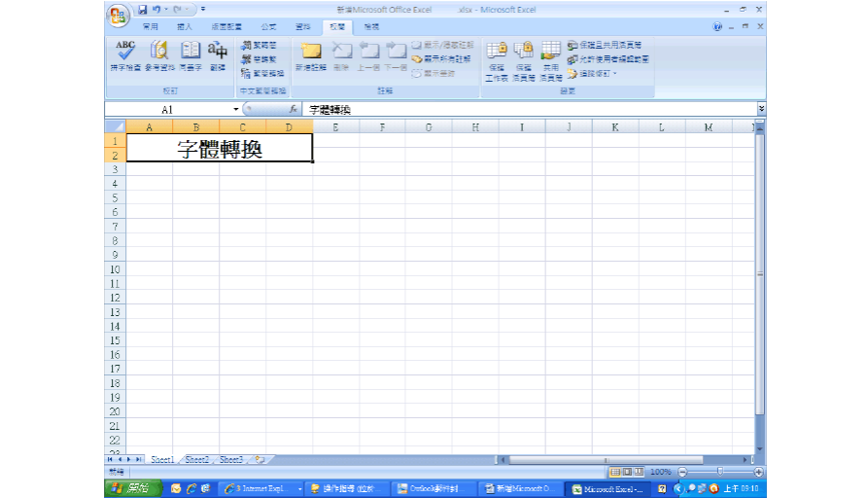
Task: Click the Insert Worksheet tab icon
Action: pos(260,460)
